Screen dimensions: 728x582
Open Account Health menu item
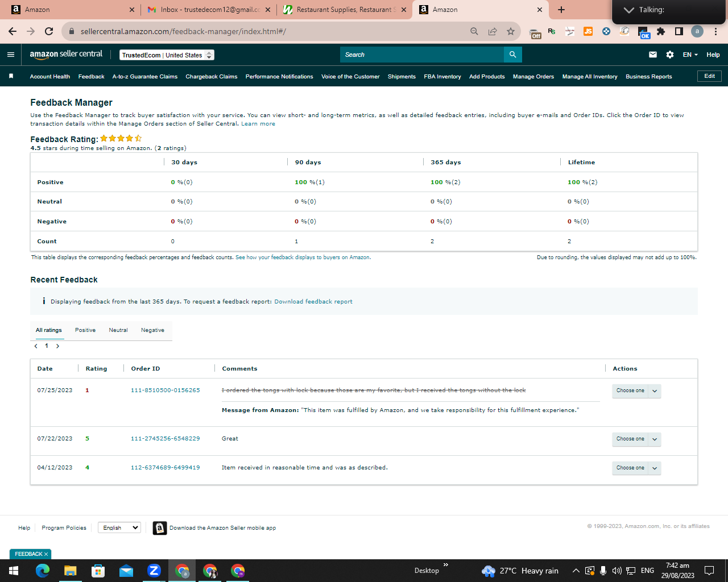[50, 77]
